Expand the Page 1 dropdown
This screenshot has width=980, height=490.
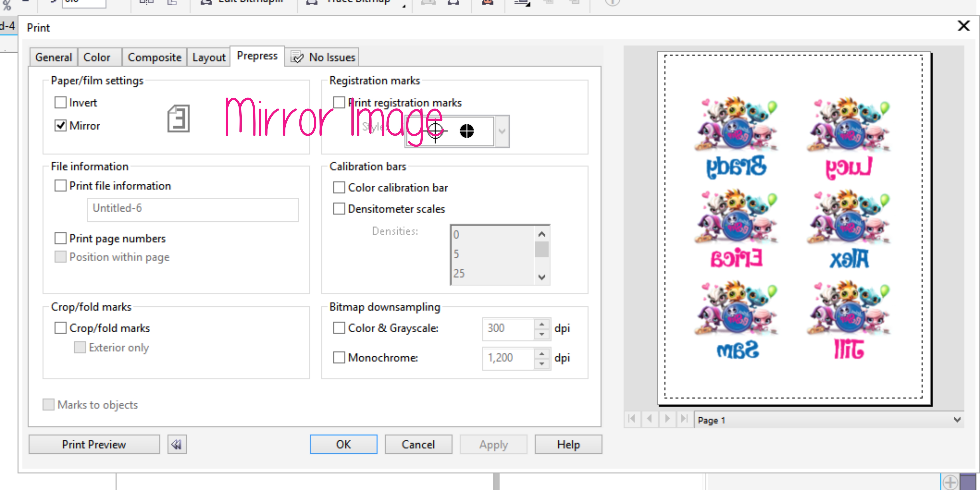pyautogui.click(x=957, y=420)
